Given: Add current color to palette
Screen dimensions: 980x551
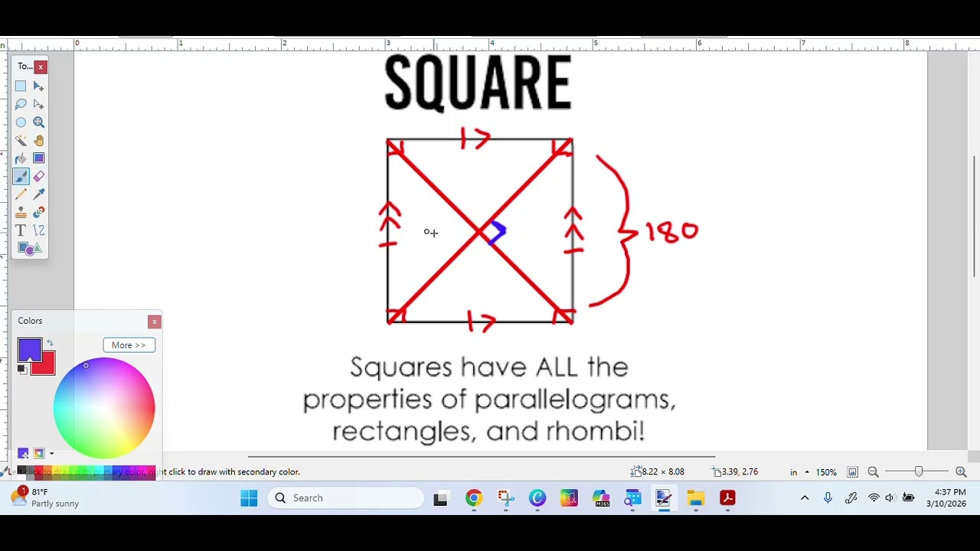Looking at the screenshot, I should (x=23, y=453).
